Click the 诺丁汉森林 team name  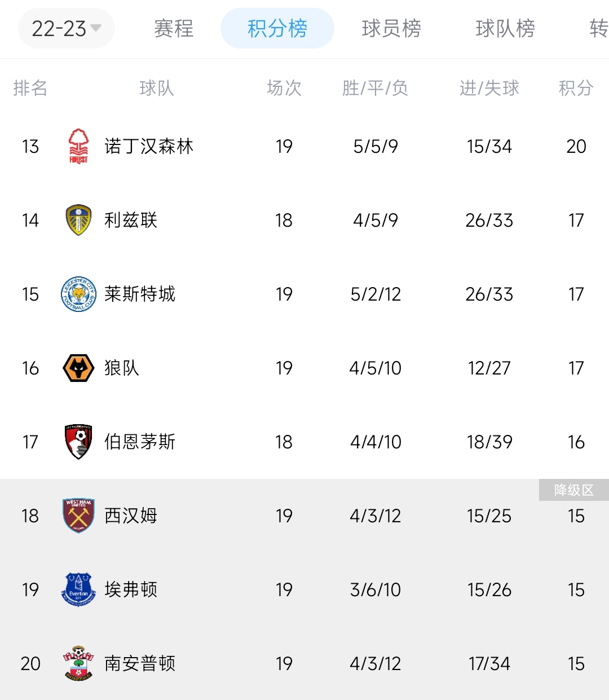pyautogui.click(x=149, y=146)
